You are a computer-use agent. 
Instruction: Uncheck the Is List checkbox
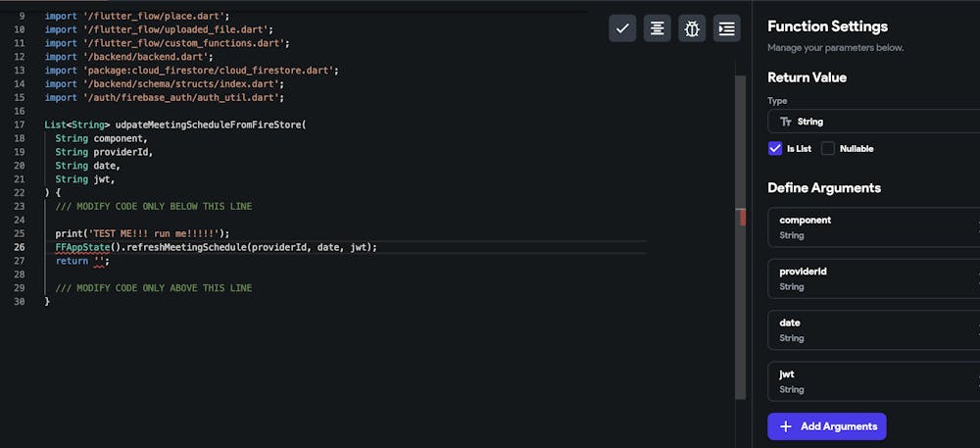click(775, 149)
